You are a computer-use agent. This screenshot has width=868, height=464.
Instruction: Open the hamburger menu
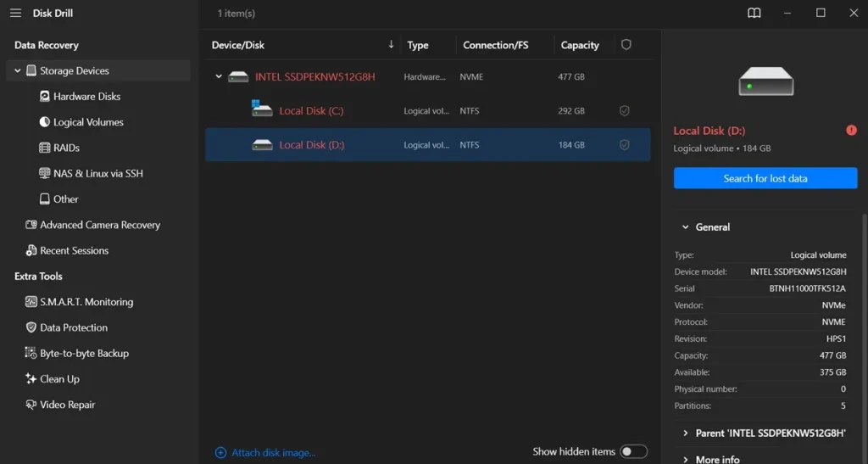[x=15, y=13]
